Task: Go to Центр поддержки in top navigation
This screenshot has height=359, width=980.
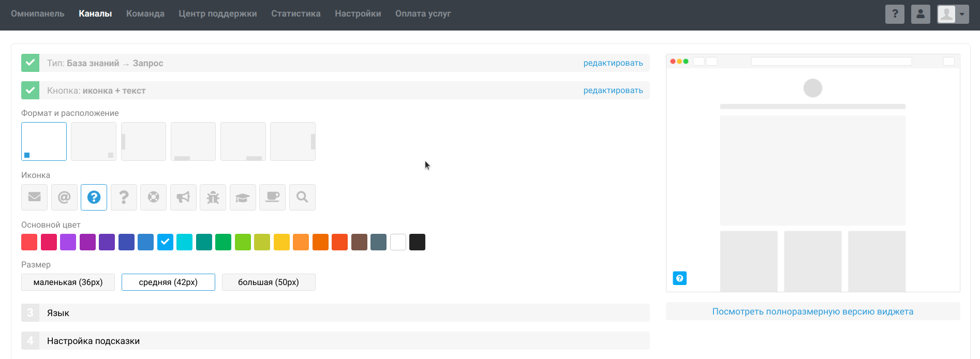Action: [x=217, y=13]
